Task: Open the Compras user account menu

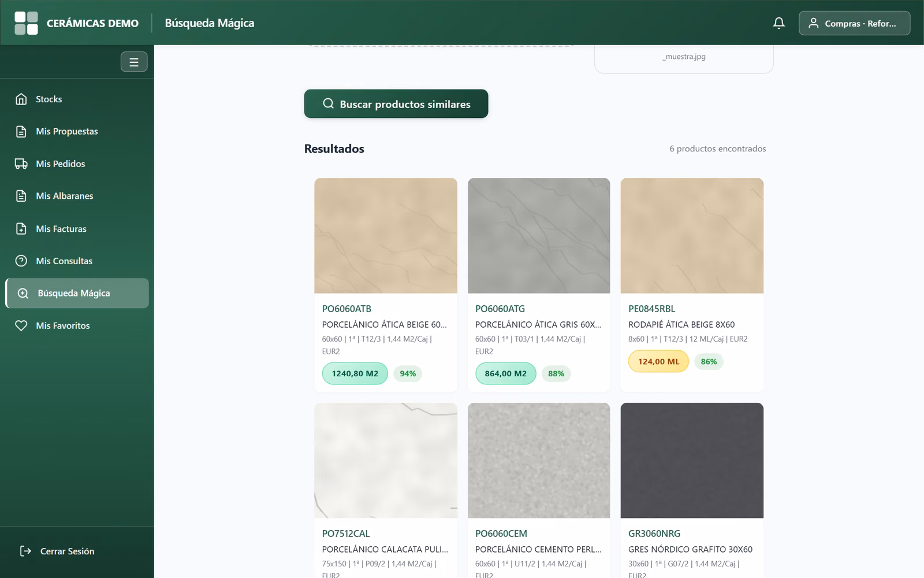Action: click(854, 23)
